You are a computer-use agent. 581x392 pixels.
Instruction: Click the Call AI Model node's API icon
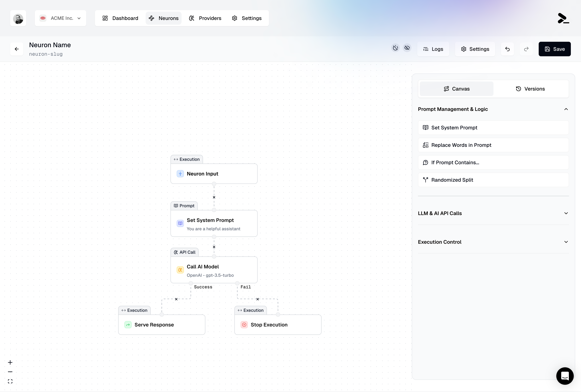[180, 270]
